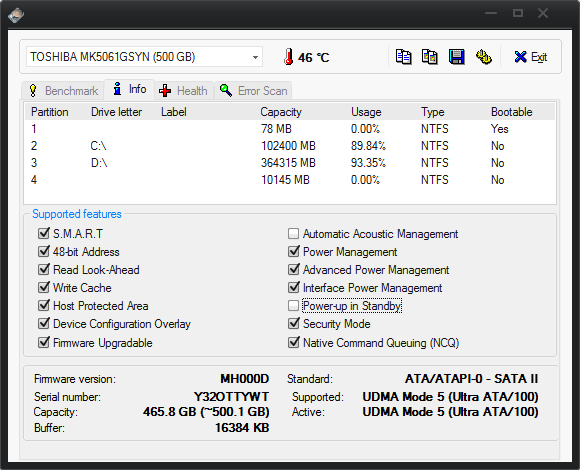Viewport: 580px width, 470px height.
Task: Click capacity value 465.8 GB
Action: click(206, 412)
